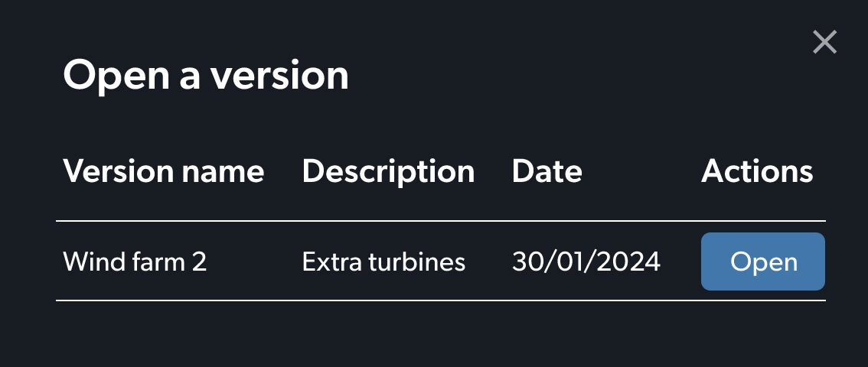Click the Extra turbines description text
This screenshot has height=367, width=868.
pyautogui.click(x=383, y=262)
